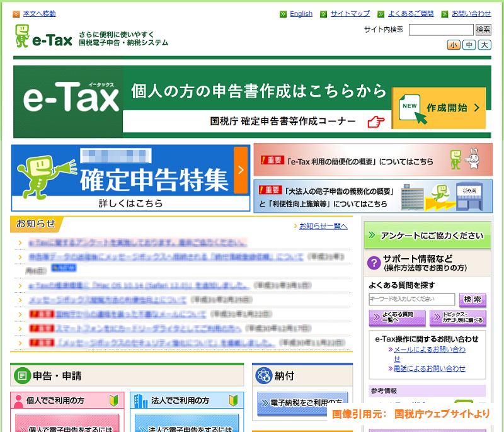504x432 pixels.
Task: Go to よくあるご質問 in the top navigation
Action: [x=411, y=13]
